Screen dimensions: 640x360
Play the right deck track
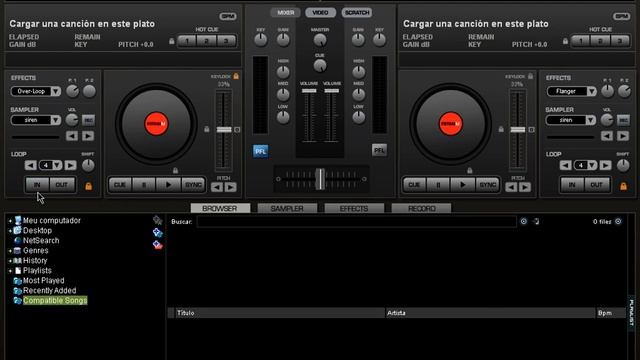point(462,185)
